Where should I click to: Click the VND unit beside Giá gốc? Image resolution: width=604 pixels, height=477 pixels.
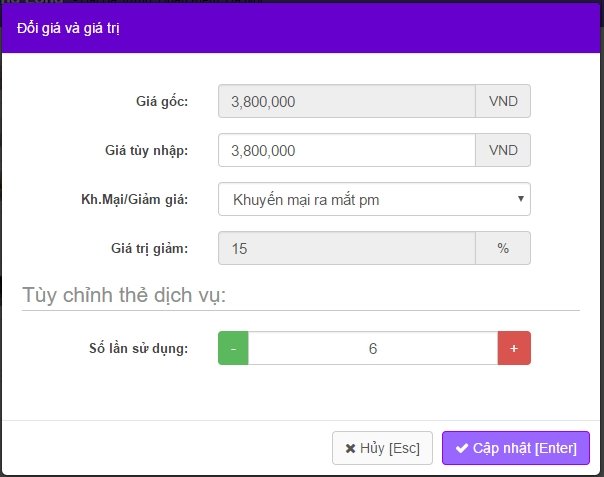[503, 101]
